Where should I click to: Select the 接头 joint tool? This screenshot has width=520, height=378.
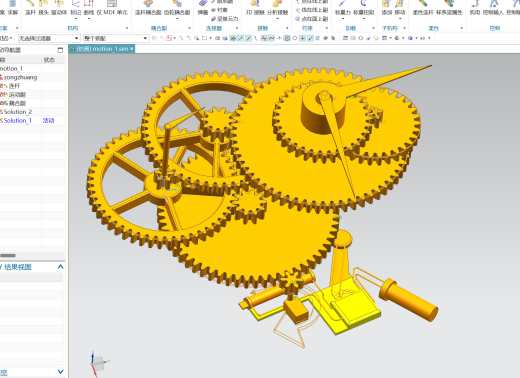[43, 7]
